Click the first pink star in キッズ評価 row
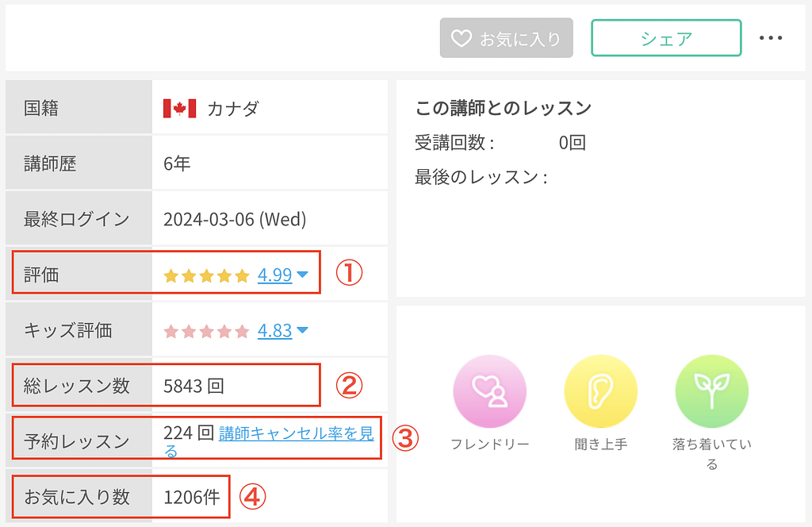The height and width of the screenshot is (527, 812). 171,330
